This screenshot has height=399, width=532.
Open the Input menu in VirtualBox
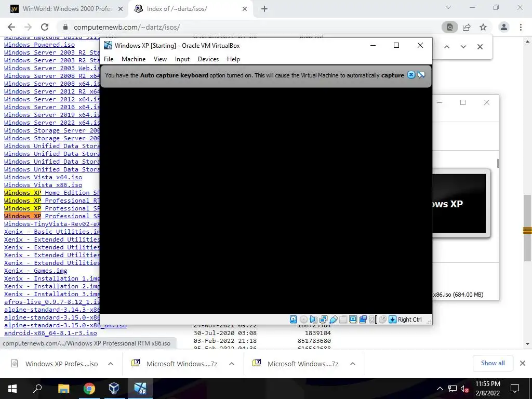[x=182, y=59]
